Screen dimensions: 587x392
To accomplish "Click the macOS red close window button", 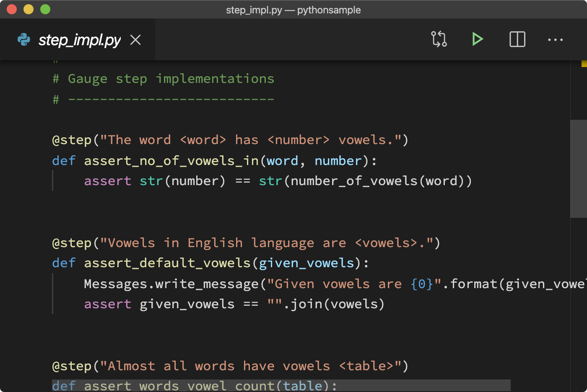I will coord(12,9).
